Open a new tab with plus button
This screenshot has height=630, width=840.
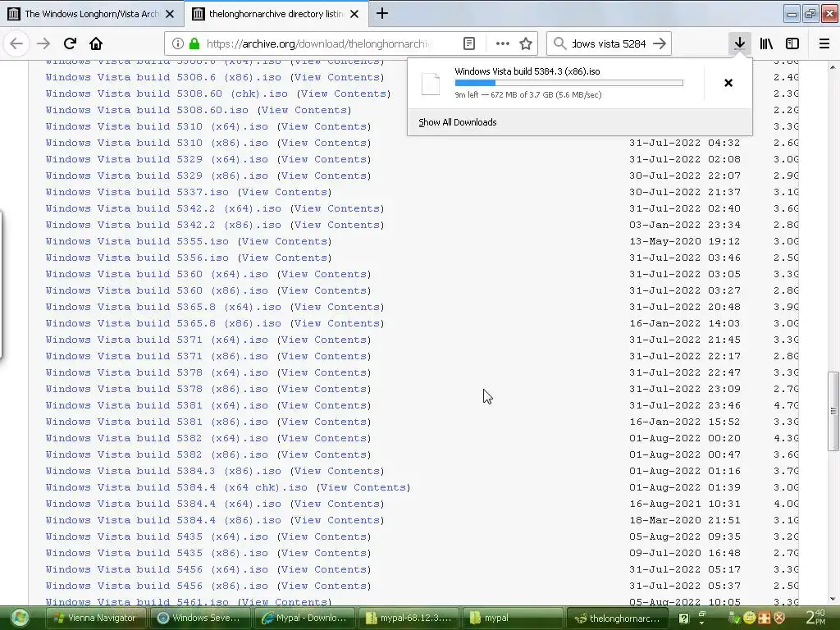pyautogui.click(x=382, y=13)
